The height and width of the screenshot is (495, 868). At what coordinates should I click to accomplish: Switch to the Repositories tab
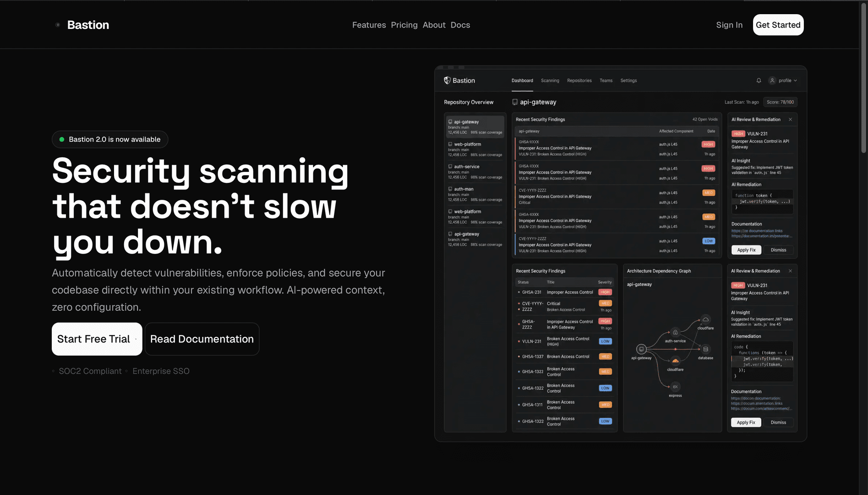pyautogui.click(x=579, y=81)
